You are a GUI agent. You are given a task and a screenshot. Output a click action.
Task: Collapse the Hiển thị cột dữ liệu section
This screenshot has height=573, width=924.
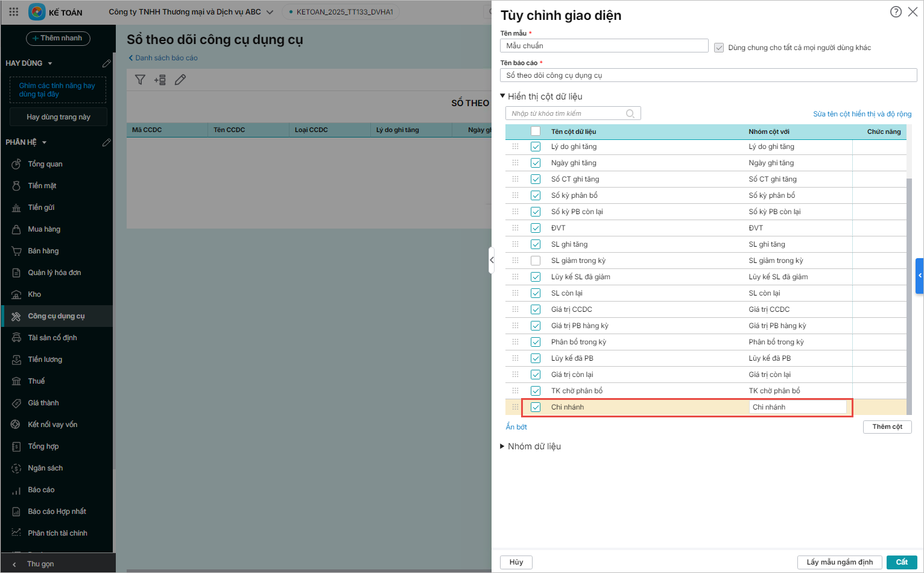coord(503,96)
